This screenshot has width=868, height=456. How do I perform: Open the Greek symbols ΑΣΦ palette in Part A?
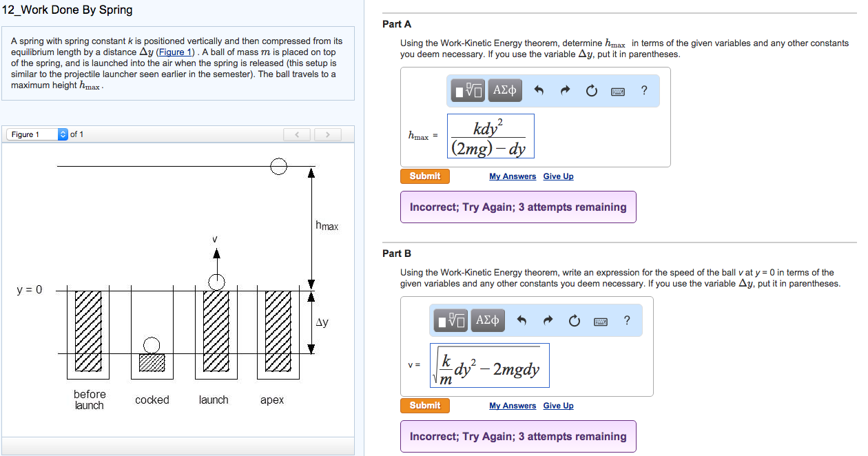coord(504,90)
